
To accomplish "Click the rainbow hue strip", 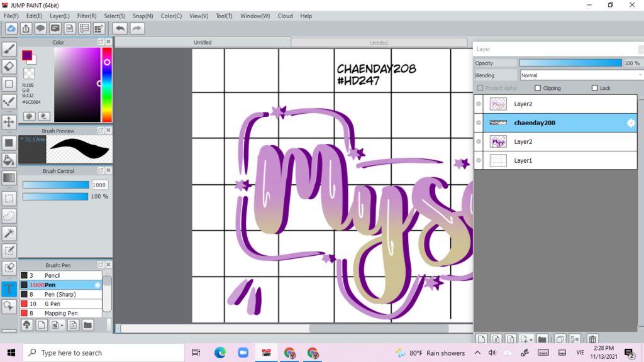I will tap(107, 85).
